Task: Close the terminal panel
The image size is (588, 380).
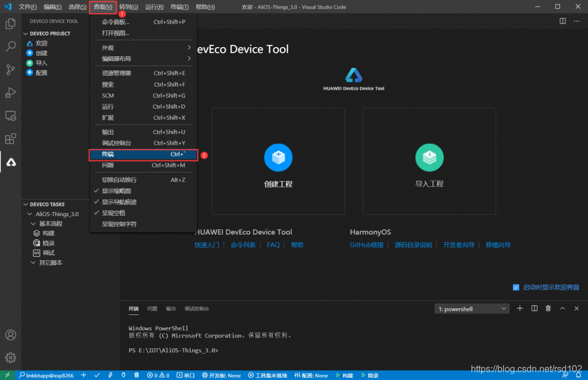Action: coord(577,308)
